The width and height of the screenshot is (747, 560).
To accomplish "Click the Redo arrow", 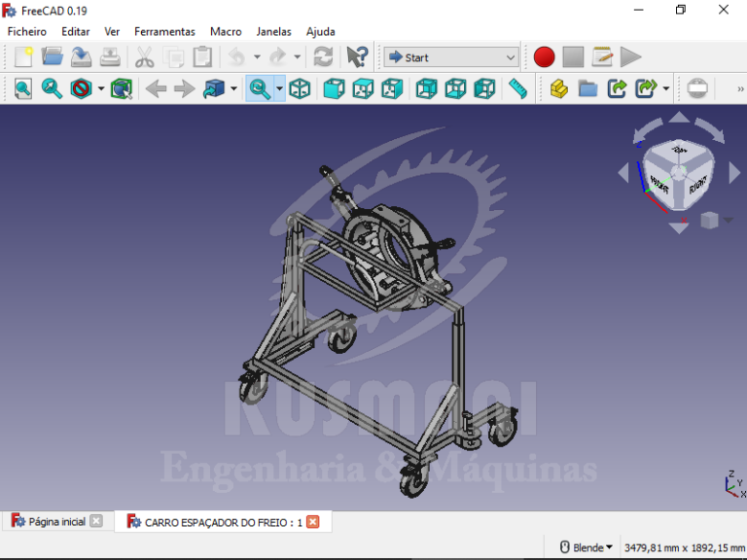I will (x=277, y=57).
